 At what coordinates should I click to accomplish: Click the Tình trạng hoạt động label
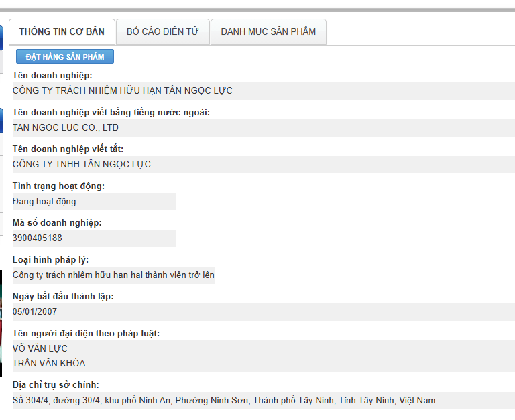point(58,186)
